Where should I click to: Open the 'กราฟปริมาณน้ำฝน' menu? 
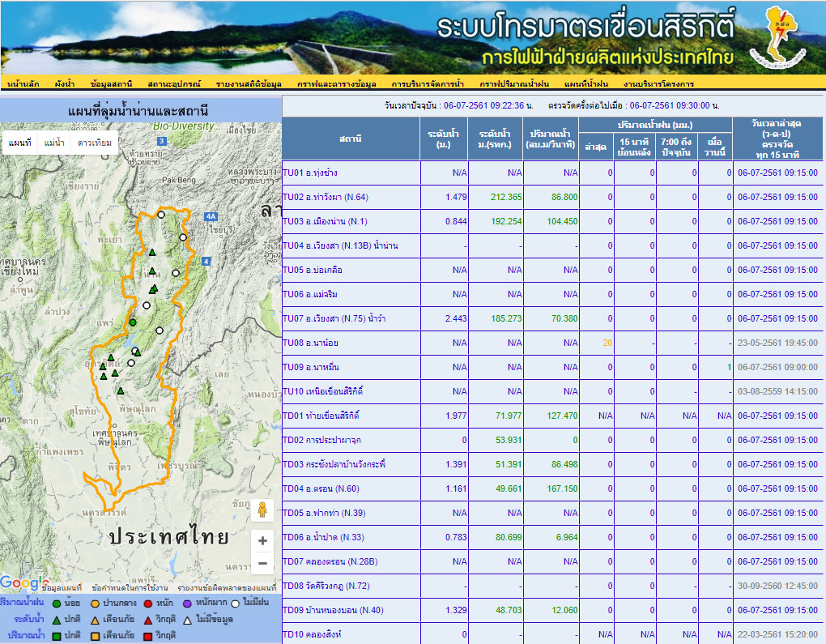[514, 83]
